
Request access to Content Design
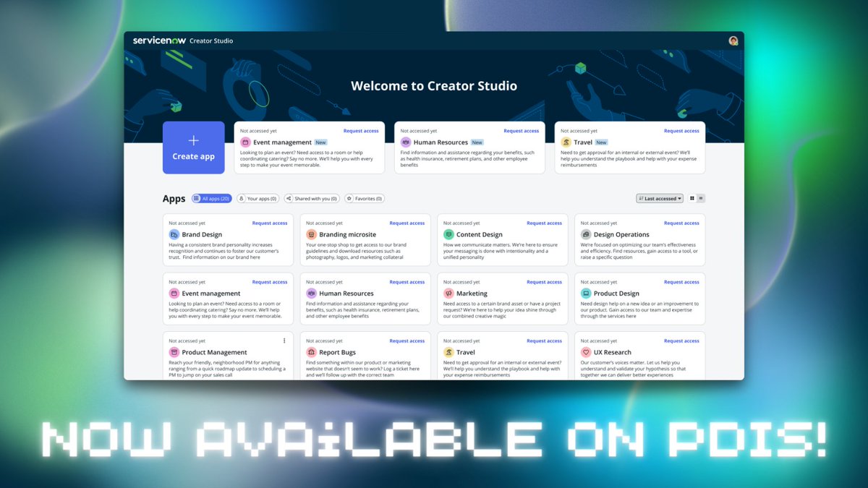[545, 223]
